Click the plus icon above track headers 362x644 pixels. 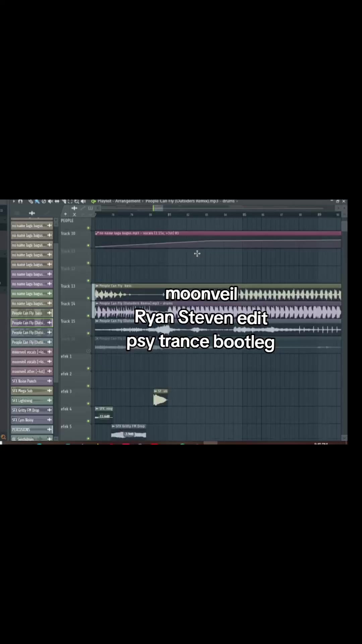click(x=65, y=214)
